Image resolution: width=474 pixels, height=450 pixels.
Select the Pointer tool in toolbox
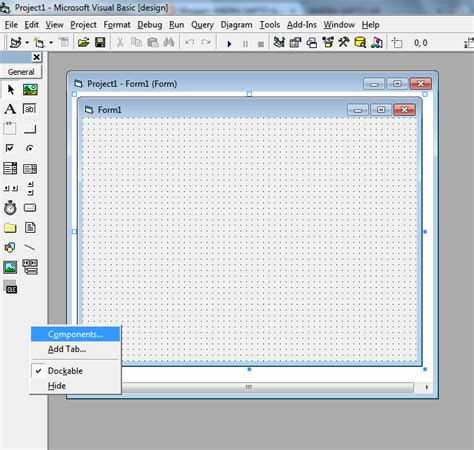[x=11, y=89]
